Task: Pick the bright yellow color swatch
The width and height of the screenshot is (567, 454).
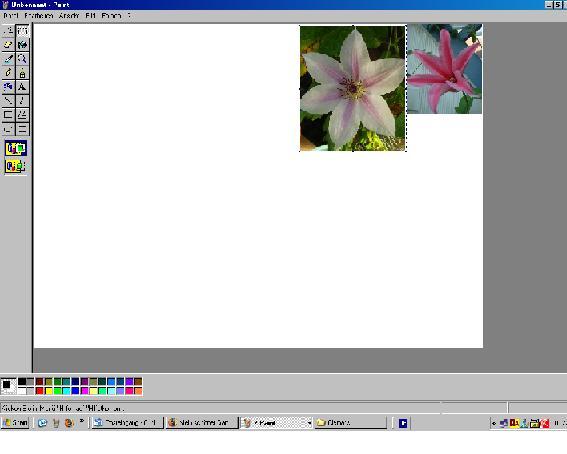Action: coord(48,391)
